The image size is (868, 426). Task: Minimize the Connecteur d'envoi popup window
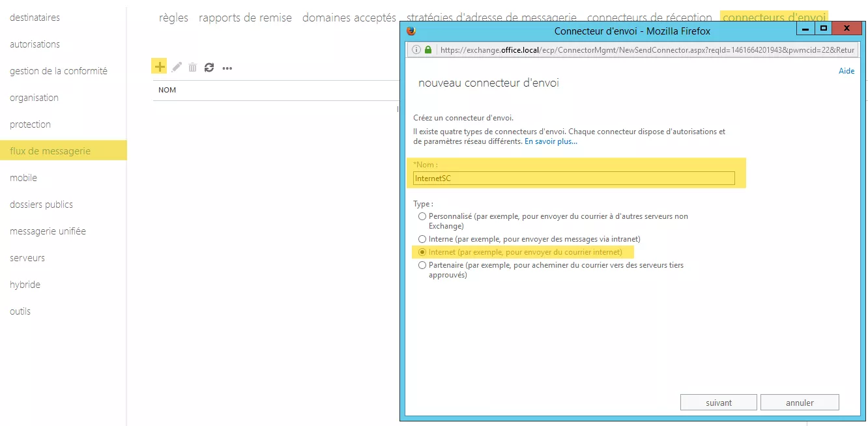806,29
